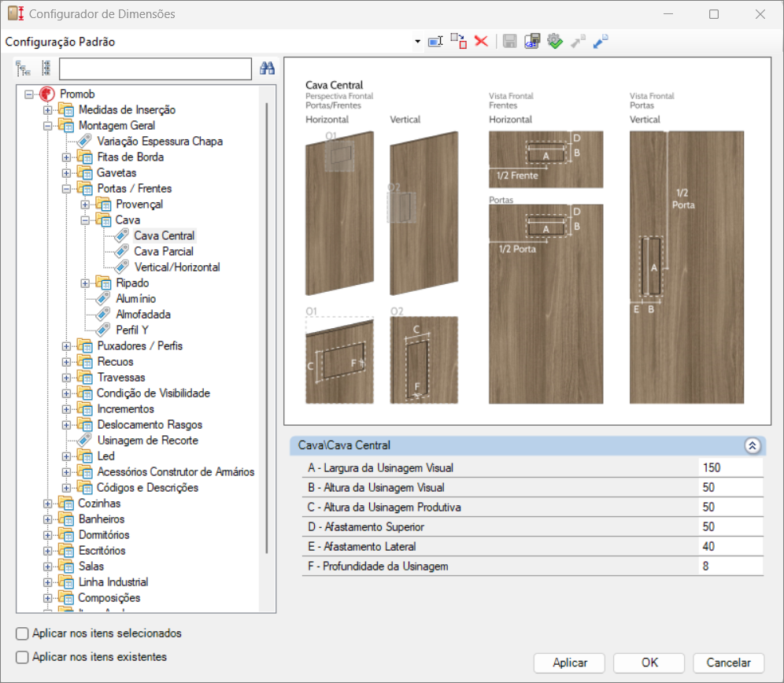Enable Aplicar nos itens selecionados checkbox
Screen dimensions: 784x683
click(x=22, y=633)
